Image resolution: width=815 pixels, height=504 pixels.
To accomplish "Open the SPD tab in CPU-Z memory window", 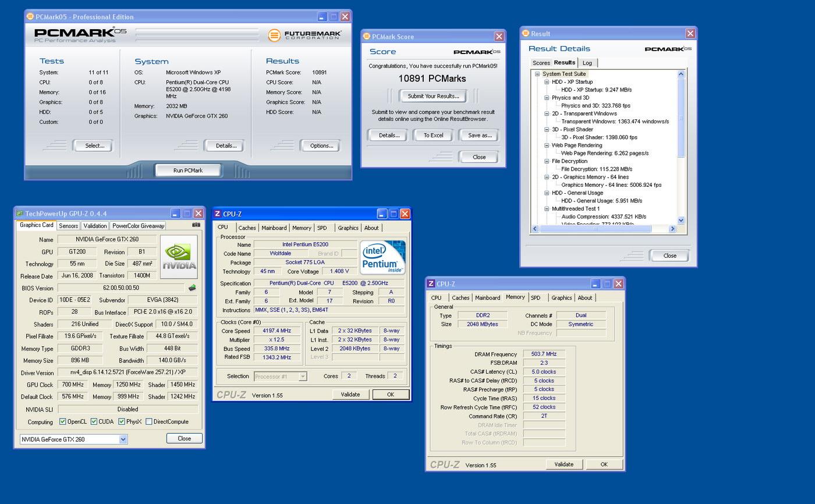I will tap(536, 297).
